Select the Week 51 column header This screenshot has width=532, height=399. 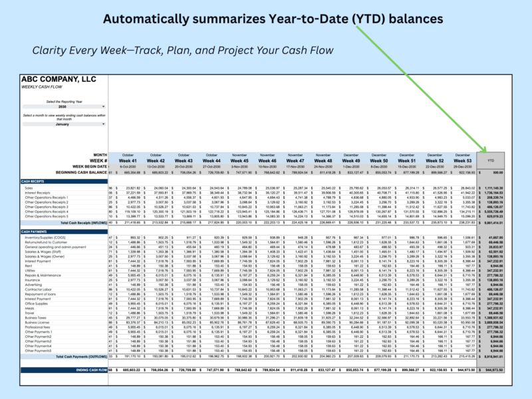[x=407, y=161]
